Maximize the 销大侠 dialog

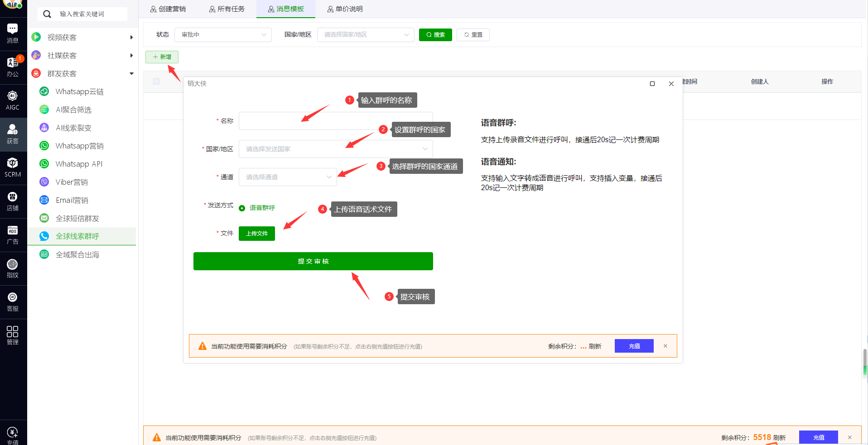pyautogui.click(x=652, y=84)
